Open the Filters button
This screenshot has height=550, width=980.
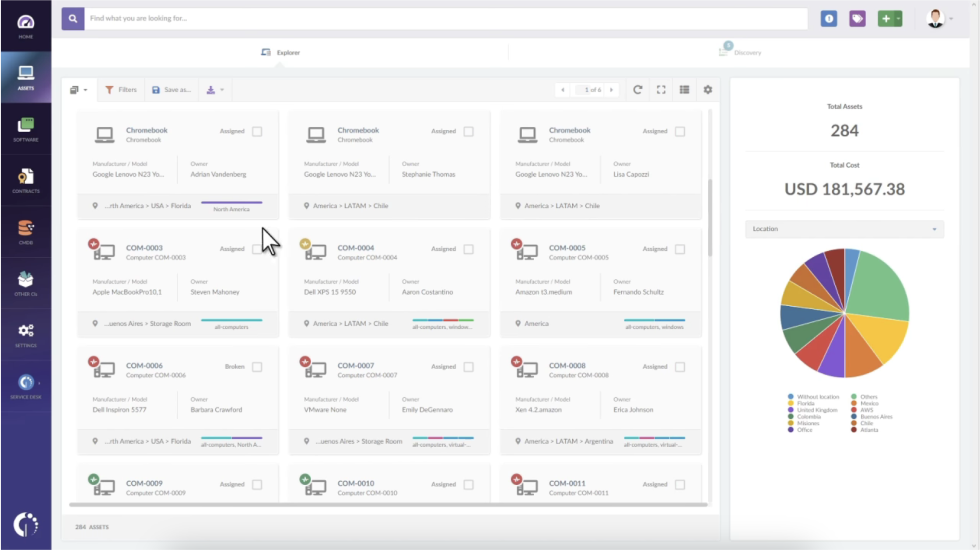(121, 90)
